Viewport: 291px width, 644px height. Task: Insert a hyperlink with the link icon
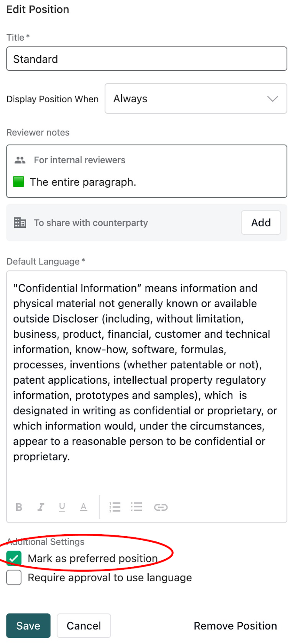tap(160, 507)
